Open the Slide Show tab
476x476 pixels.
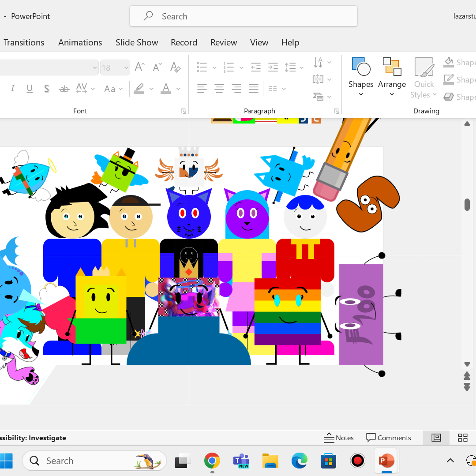137,42
